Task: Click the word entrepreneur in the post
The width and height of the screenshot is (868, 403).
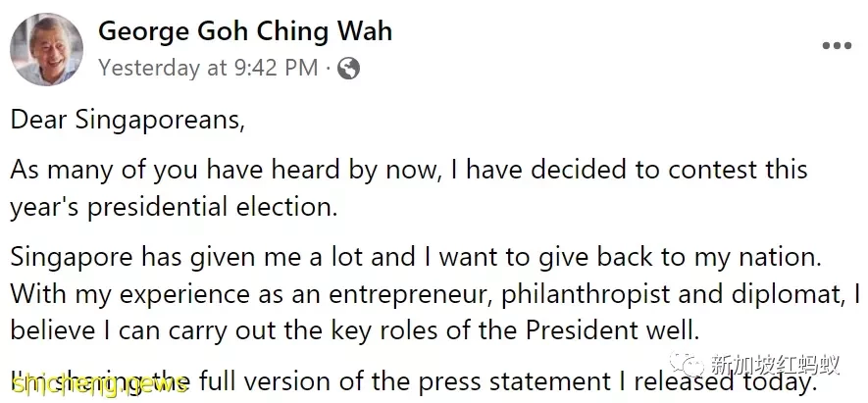Action: (x=411, y=295)
